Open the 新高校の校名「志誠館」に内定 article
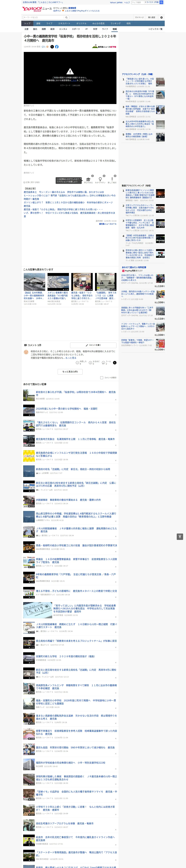186x868 pixels. [x=73, y=469]
